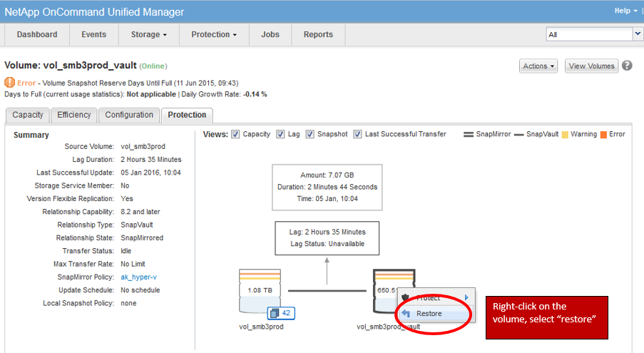Click the Update Schedule value No schedule

click(x=140, y=290)
